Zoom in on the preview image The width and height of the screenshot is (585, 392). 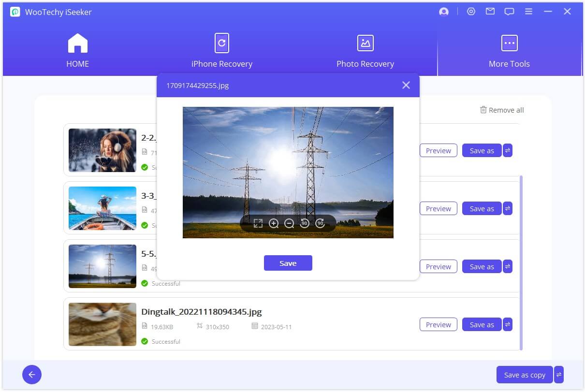pyautogui.click(x=274, y=223)
